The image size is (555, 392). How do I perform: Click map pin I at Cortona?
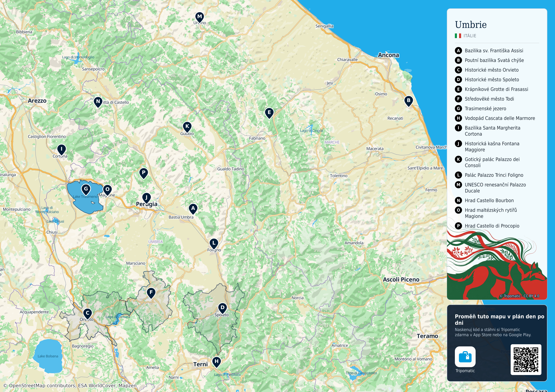(61, 150)
